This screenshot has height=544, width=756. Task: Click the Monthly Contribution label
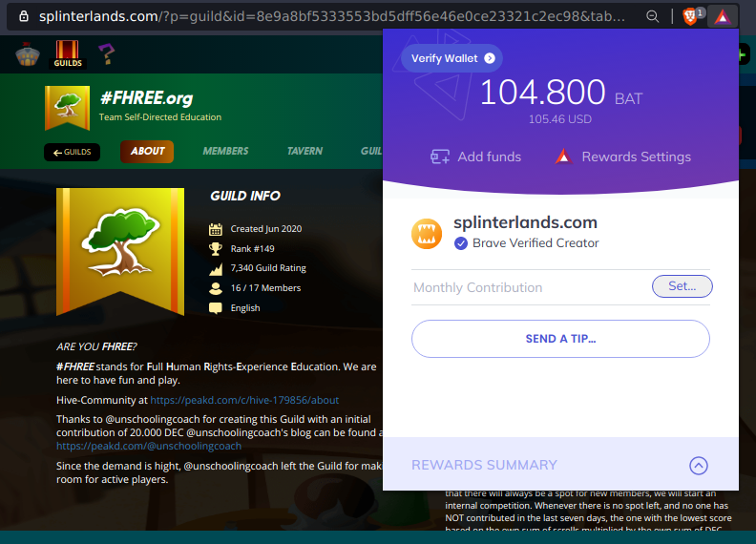(x=478, y=287)
